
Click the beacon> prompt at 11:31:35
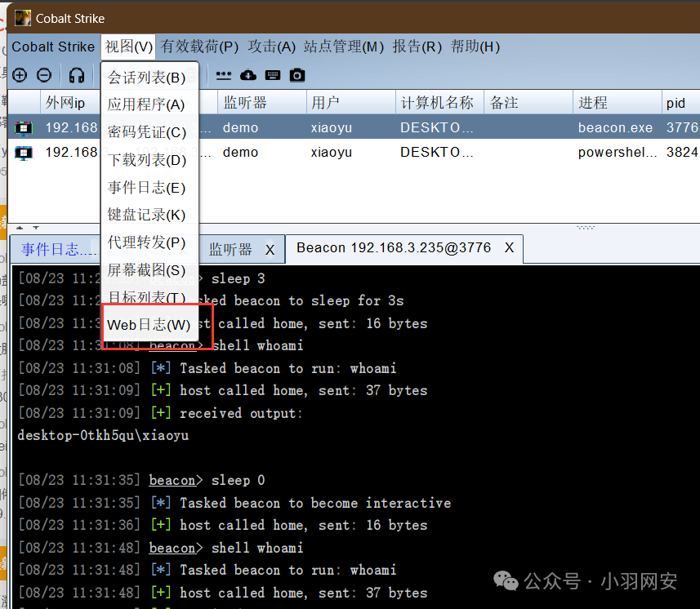coord(176,481)
